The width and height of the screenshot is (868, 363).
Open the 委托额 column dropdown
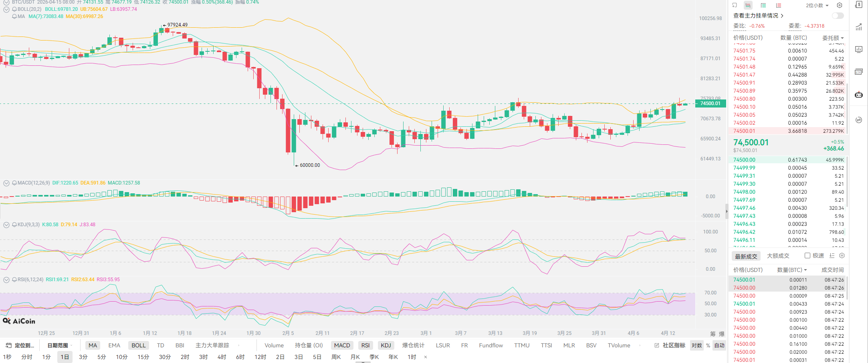(x=833, y=38)
